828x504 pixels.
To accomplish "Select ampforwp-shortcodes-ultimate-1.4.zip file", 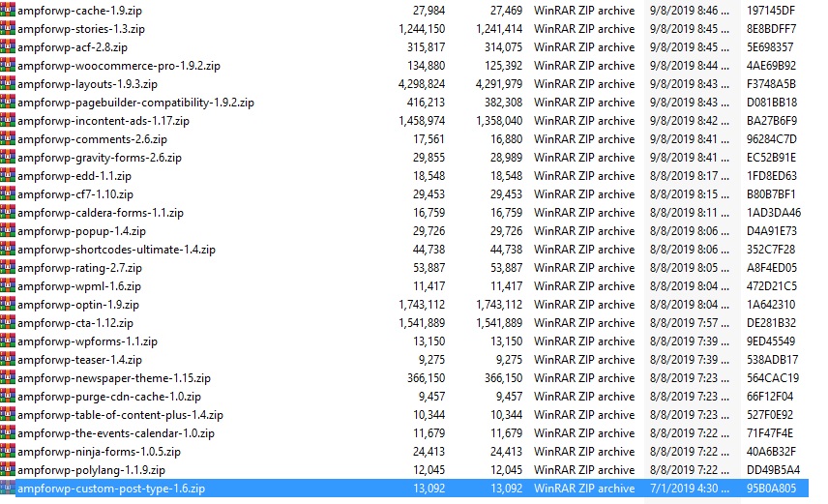I will (x=116, y=250).
